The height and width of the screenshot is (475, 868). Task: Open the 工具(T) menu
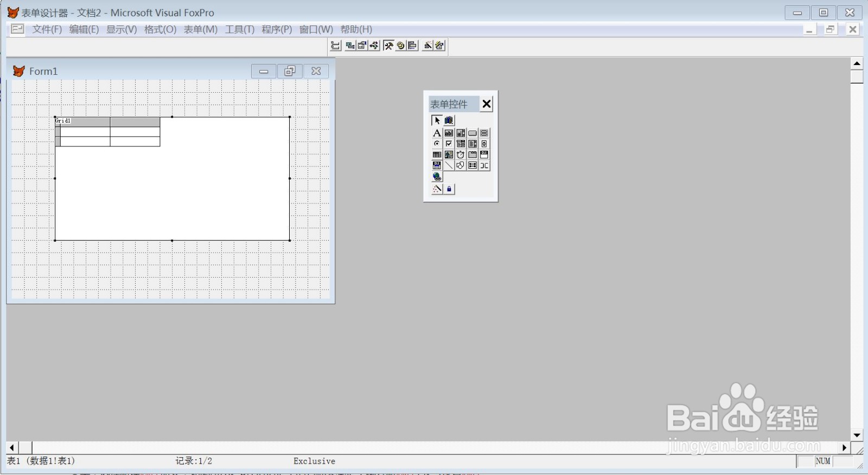(240, 29)
